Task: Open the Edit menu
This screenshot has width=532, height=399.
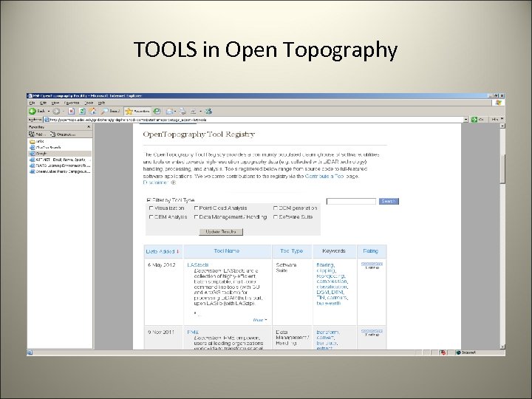Action: click(x=44, y=103)
